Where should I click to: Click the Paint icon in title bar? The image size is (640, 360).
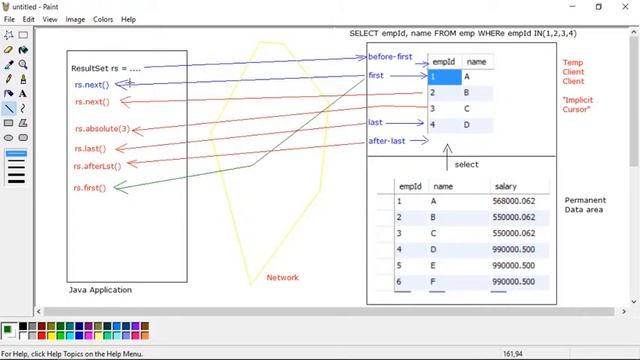(6, 7)
